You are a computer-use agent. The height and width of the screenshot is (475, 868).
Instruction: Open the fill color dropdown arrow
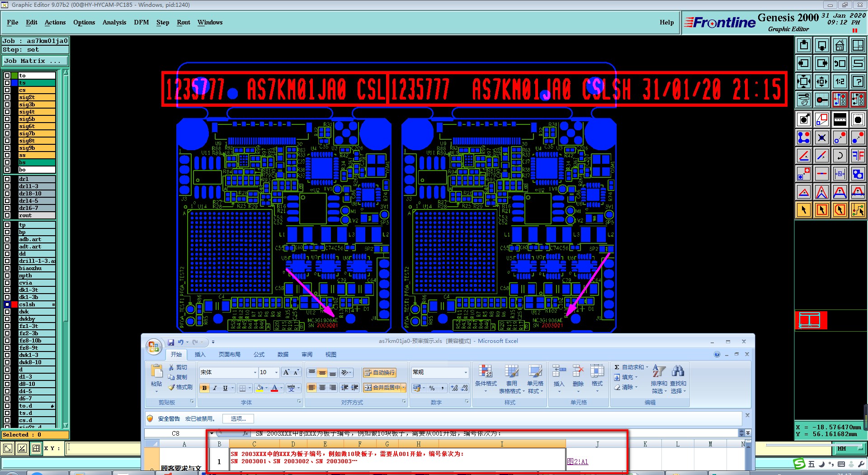point(266,388)
